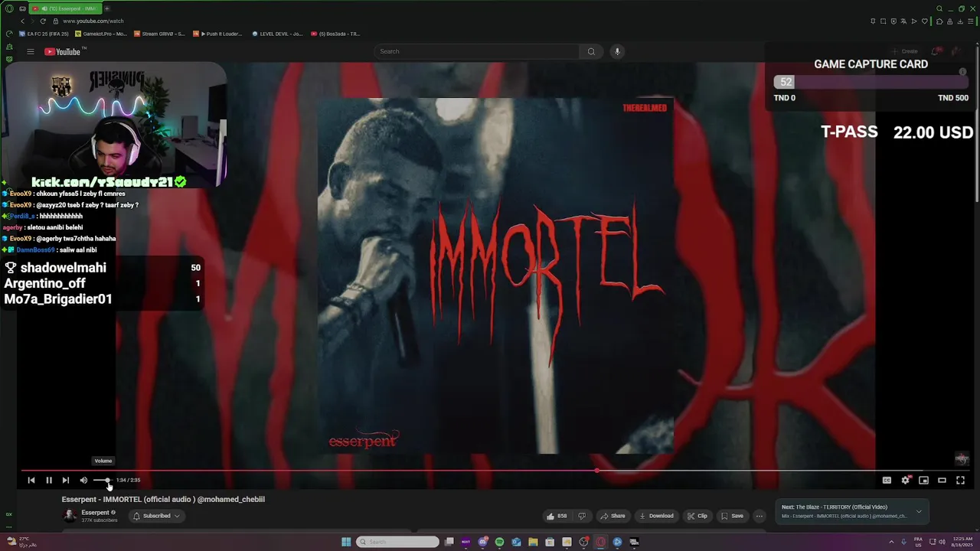
Task: Switch to miniplayer mode
Action: 923,480
